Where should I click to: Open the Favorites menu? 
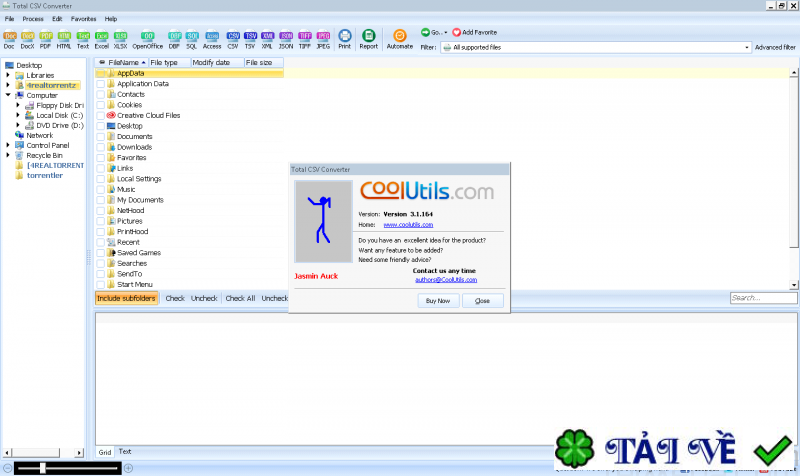tap(83, 19)
